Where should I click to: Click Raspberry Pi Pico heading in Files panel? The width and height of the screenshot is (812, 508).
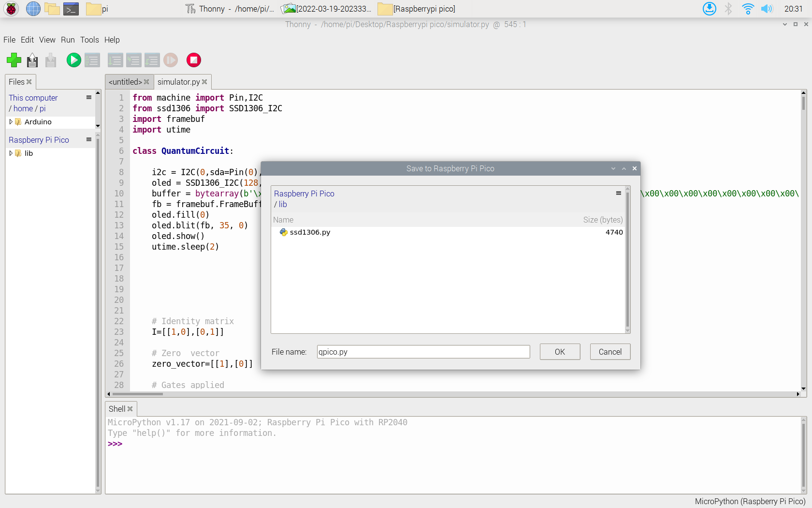39,140
